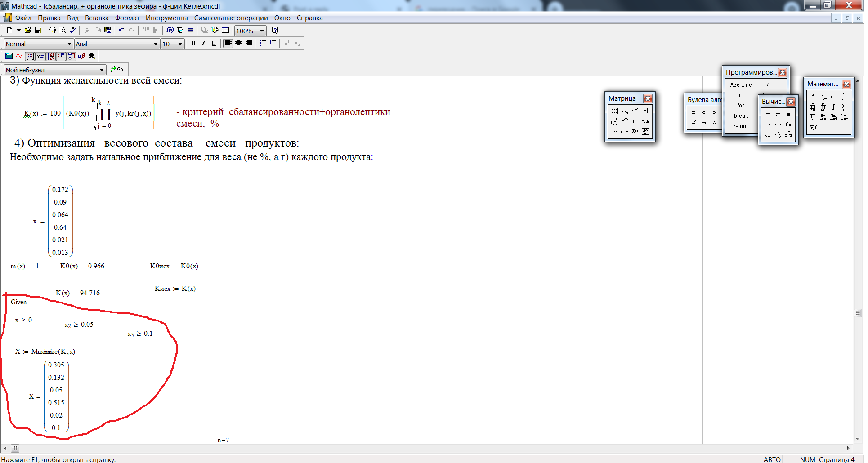Image resolution: width=868 pixels, height=463 pixels.
Task: Open the zoom 100% dropdown
Action: pyautogui.click(x=262, y=31)
